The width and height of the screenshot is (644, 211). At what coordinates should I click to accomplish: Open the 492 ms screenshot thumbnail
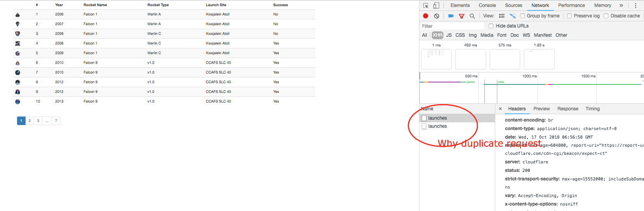(x=471, y=59)
